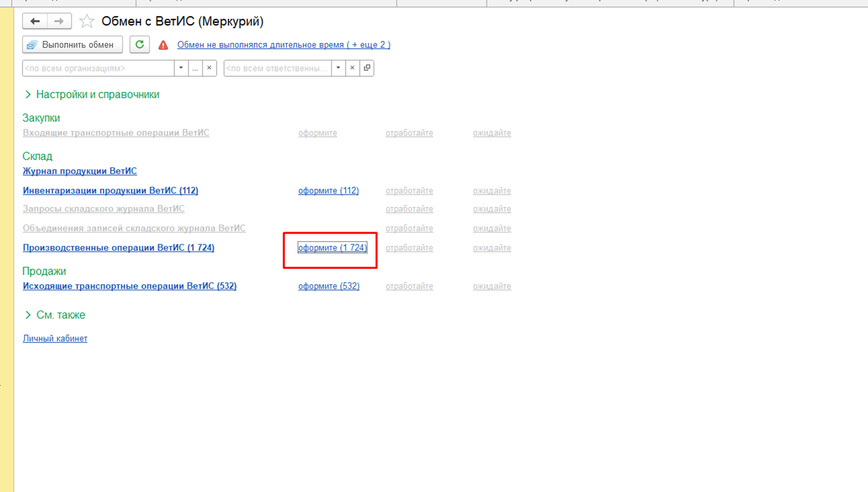Image resolution: width=868 pixels, height=492 pixels.
Task: Open organizations filter dropdown arrow
Action: (181, 68)
